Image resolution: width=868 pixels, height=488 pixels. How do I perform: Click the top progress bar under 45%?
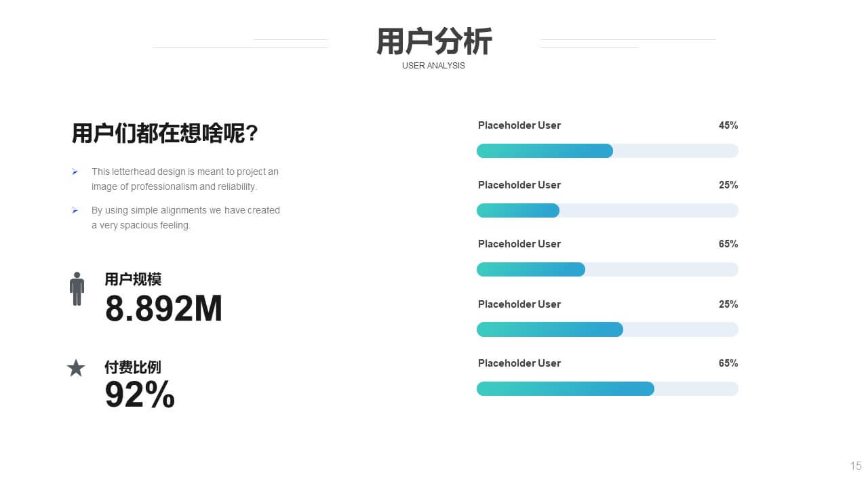(x=607, y=151)
